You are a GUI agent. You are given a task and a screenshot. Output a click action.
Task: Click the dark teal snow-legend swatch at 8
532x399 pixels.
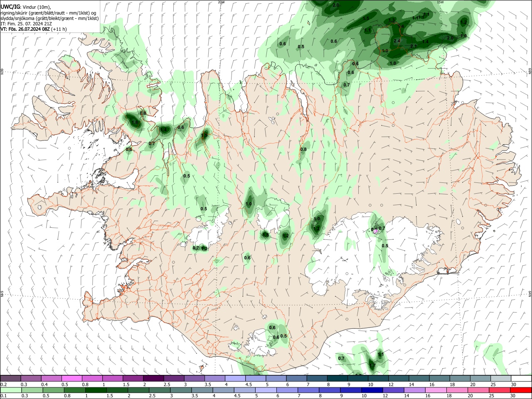(337, 378)
